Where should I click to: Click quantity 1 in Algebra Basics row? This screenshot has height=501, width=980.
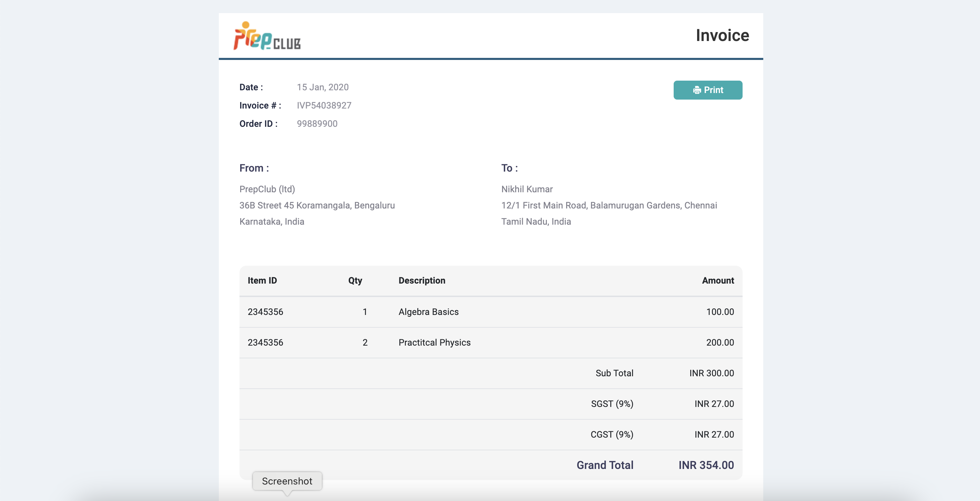tap(365, 311)
